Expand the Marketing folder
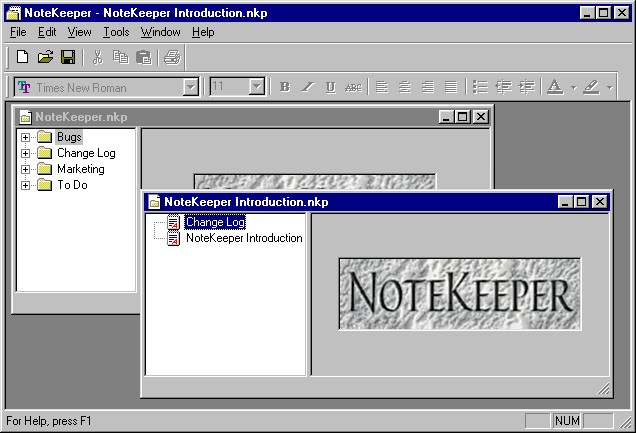636x433 pixels. (25, 169)
